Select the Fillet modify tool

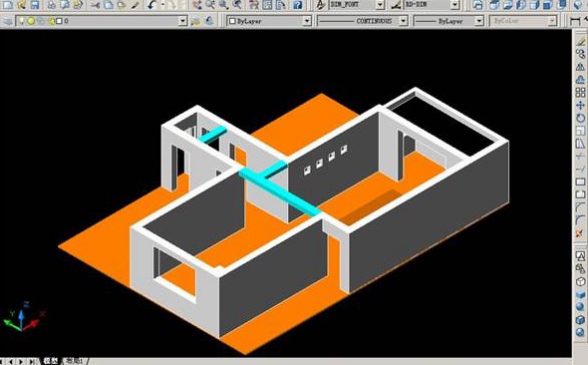(580, 219)
